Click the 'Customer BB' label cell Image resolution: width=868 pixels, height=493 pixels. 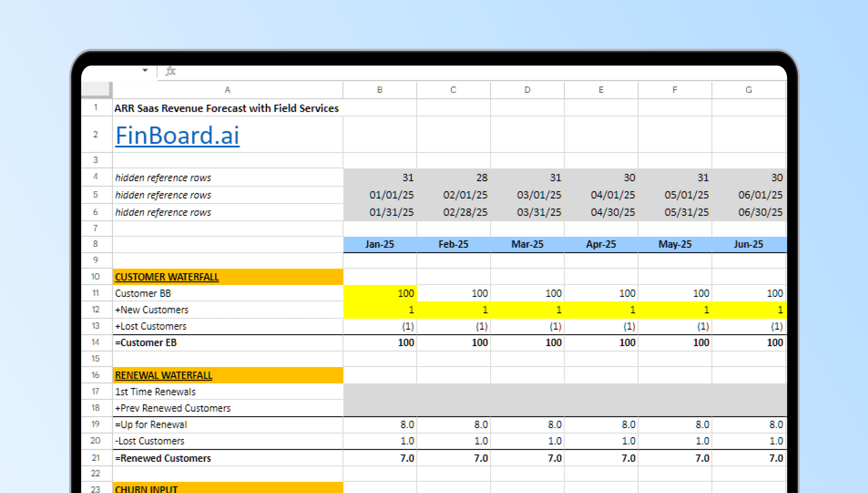[x=227, y=293]
